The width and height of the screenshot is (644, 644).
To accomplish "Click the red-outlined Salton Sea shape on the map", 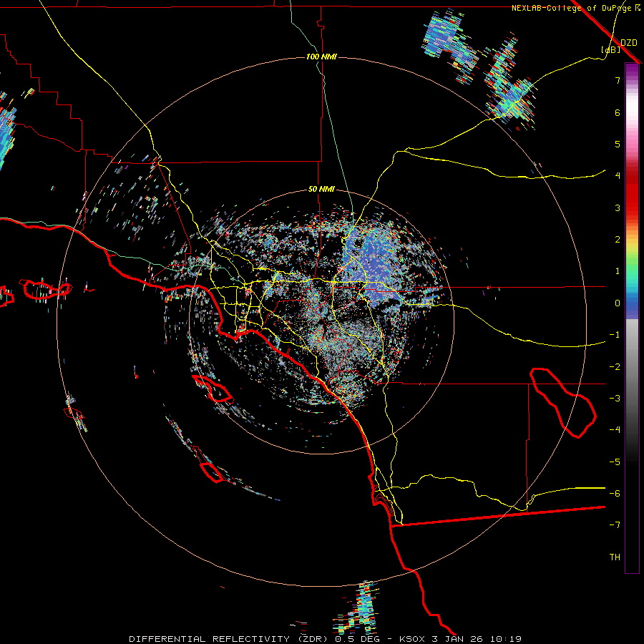I will (x=564, y=402).
